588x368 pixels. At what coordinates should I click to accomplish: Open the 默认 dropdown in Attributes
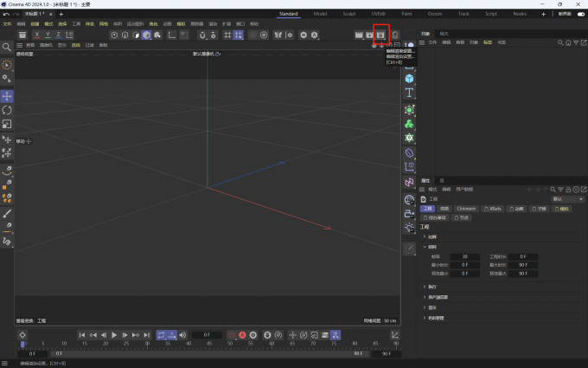567,199
